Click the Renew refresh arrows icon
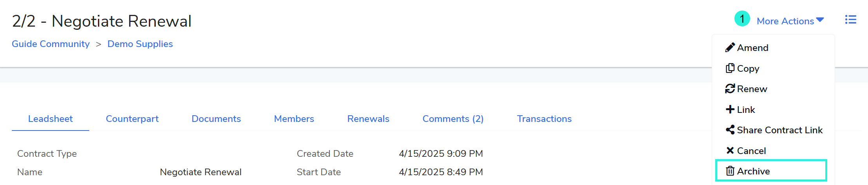This screenshot has height=185, width=868. coord(730,89)
